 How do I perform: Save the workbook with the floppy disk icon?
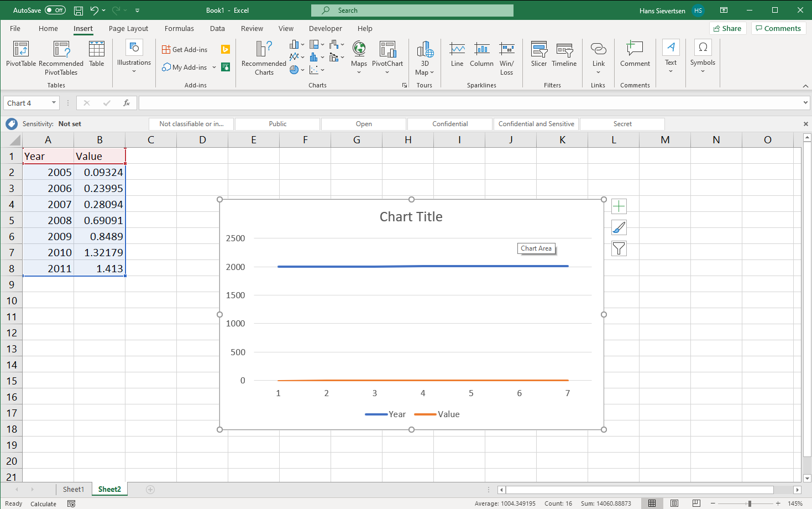78,11
